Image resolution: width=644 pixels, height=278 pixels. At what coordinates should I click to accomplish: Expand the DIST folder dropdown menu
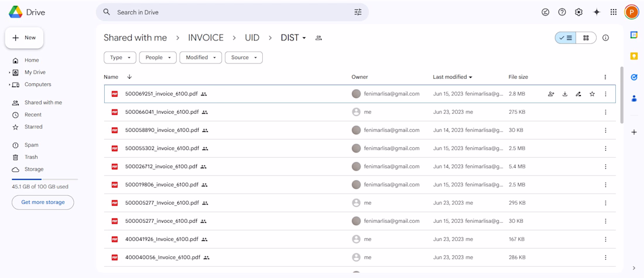coord(293,38)
